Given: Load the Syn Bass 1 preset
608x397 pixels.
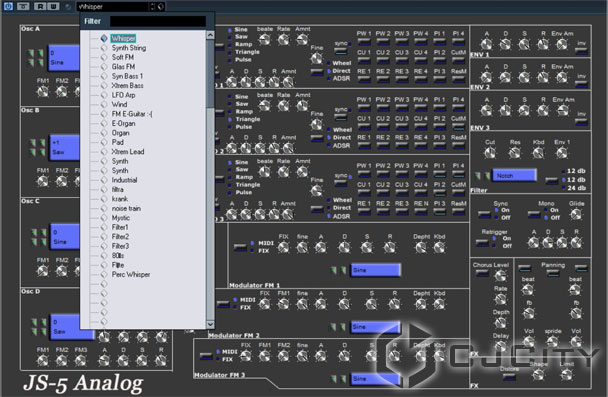Looking at the screenshot, I should coord(127,76).
